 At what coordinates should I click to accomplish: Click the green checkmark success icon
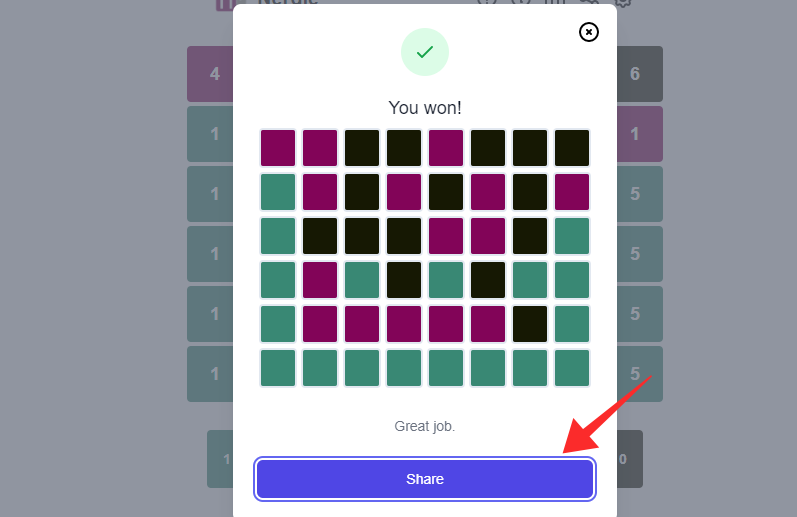[x=425, y=52]
